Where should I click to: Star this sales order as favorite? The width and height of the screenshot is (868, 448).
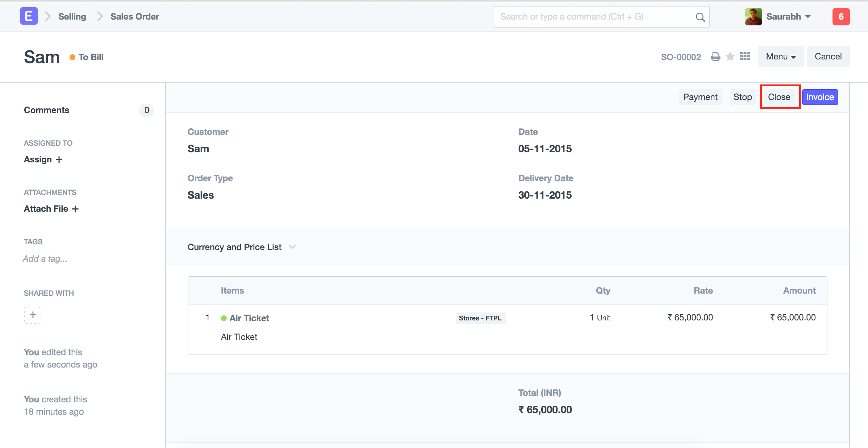click(x=730, y=57)
